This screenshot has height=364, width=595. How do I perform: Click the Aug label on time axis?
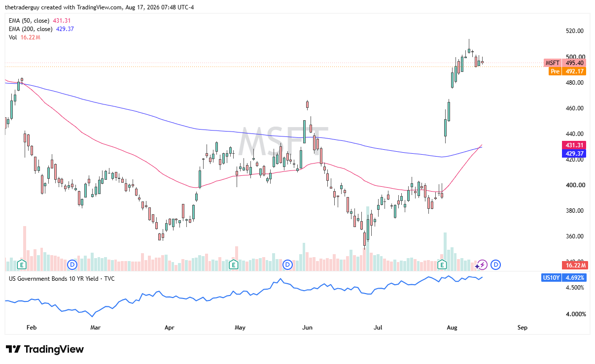tap(452, 328)
